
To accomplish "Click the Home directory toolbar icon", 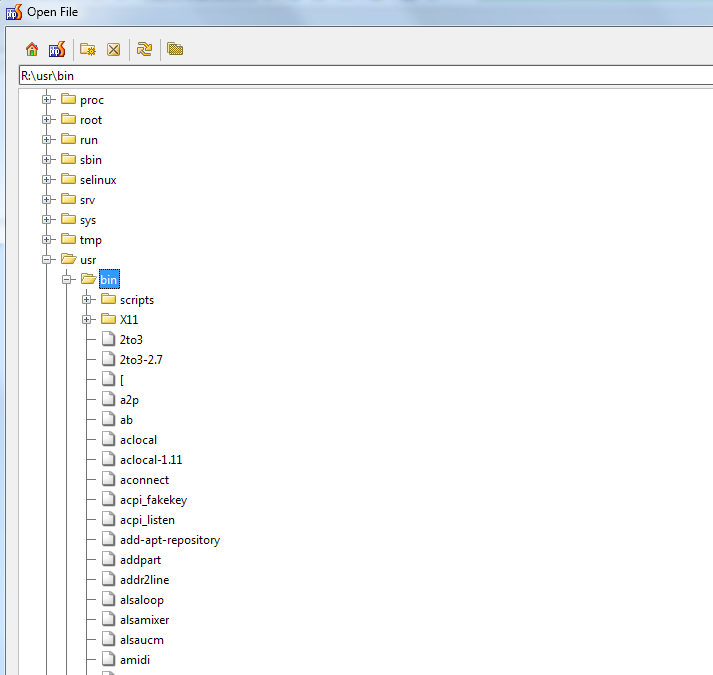I will click(32, 49).
